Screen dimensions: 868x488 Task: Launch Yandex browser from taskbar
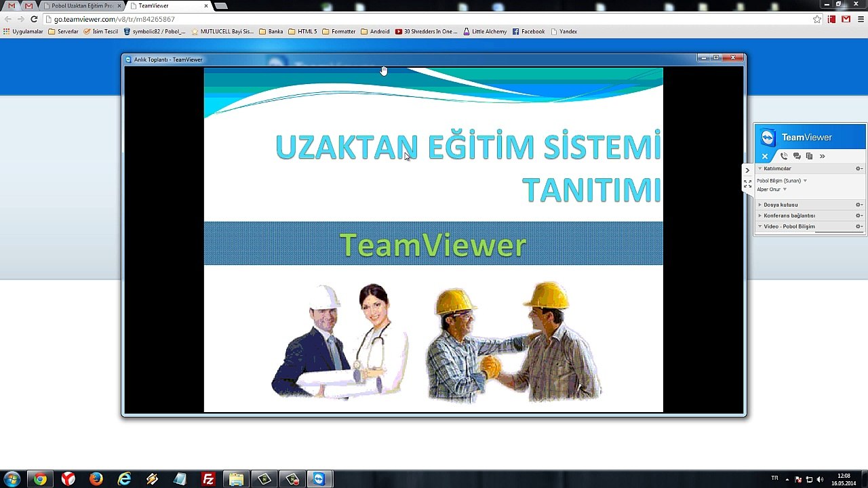pyautogui.click(x=68, y=479)
